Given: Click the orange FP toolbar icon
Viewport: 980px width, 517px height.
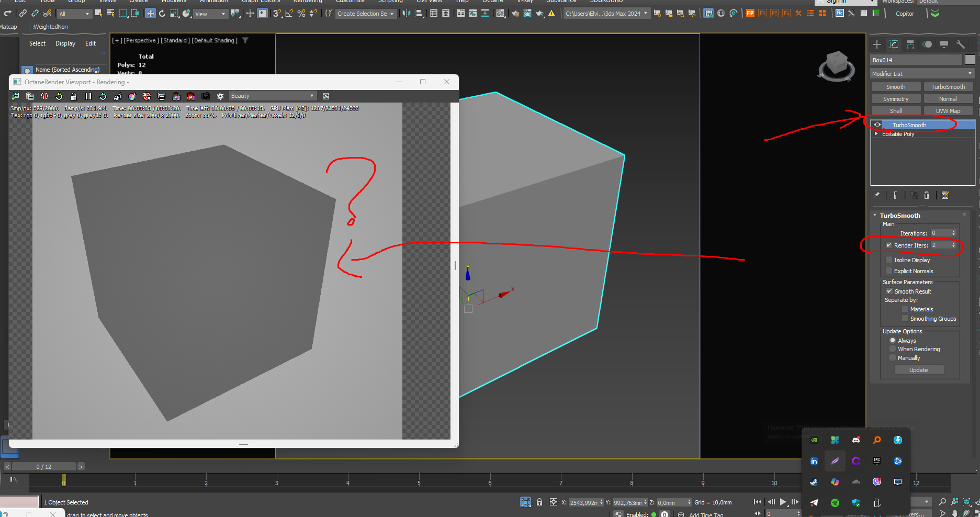Looking at the screenshot, I should point(750,14).
